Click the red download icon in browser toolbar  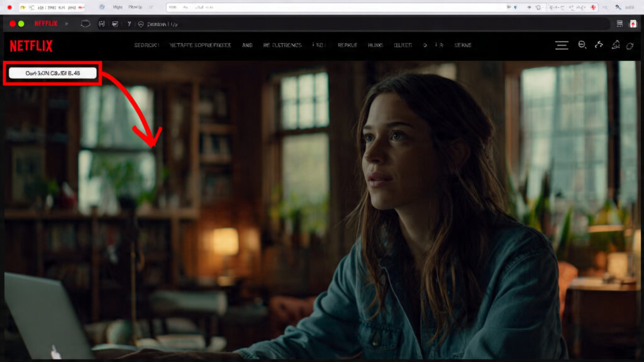[592, 7]
